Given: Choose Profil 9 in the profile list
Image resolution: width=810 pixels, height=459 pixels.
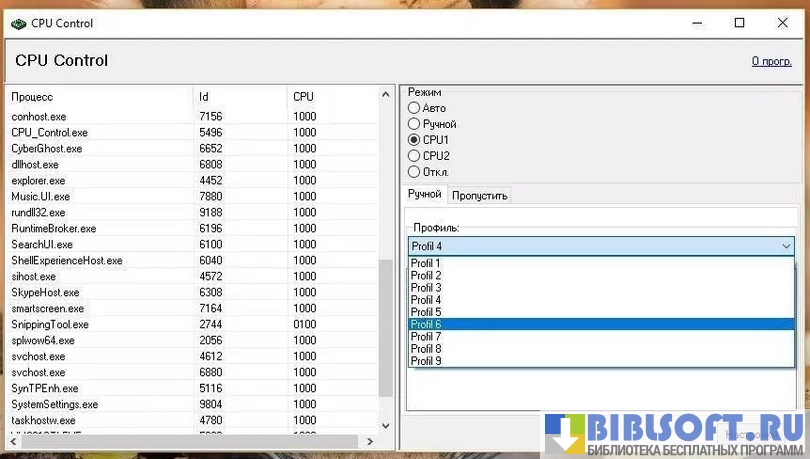Looking at the screenshot, I should tap(426, 361).
